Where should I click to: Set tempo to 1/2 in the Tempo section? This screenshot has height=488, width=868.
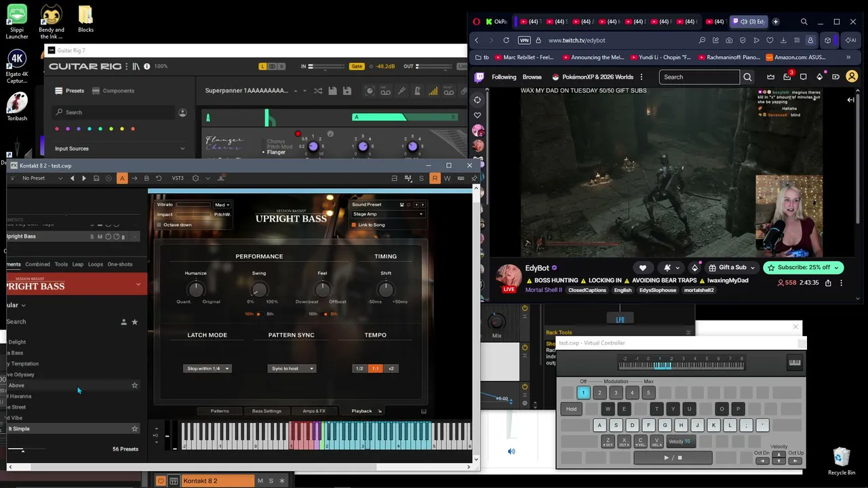(359, 369)
